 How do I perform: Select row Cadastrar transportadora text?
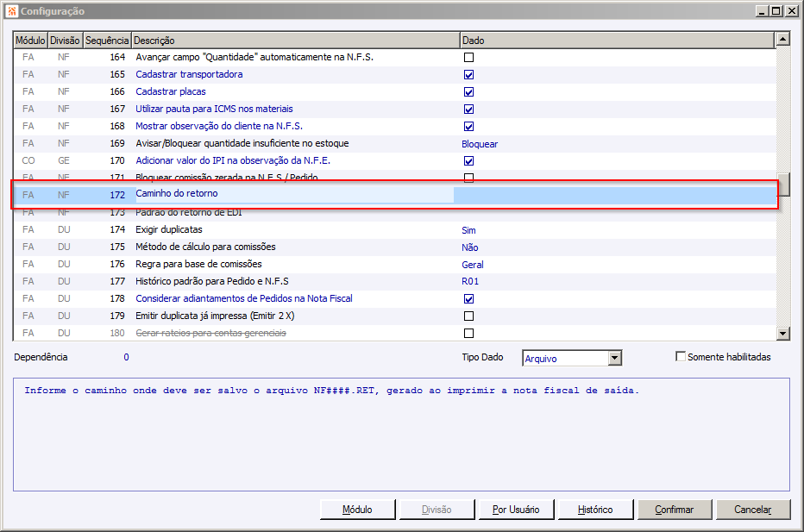[189, 74]
